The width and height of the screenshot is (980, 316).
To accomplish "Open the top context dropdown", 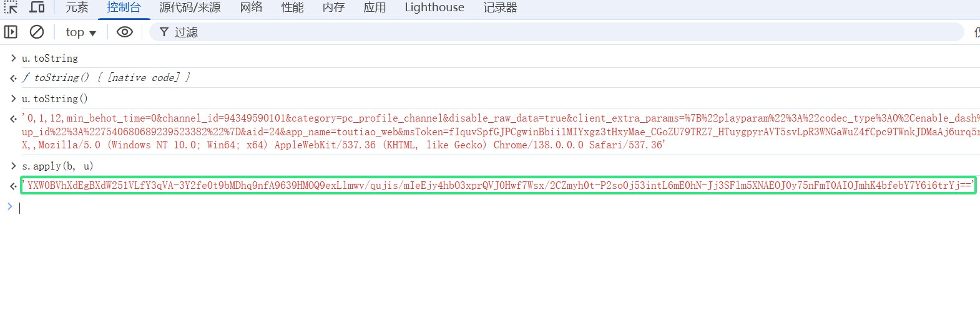I will click(x=81, y=32).
